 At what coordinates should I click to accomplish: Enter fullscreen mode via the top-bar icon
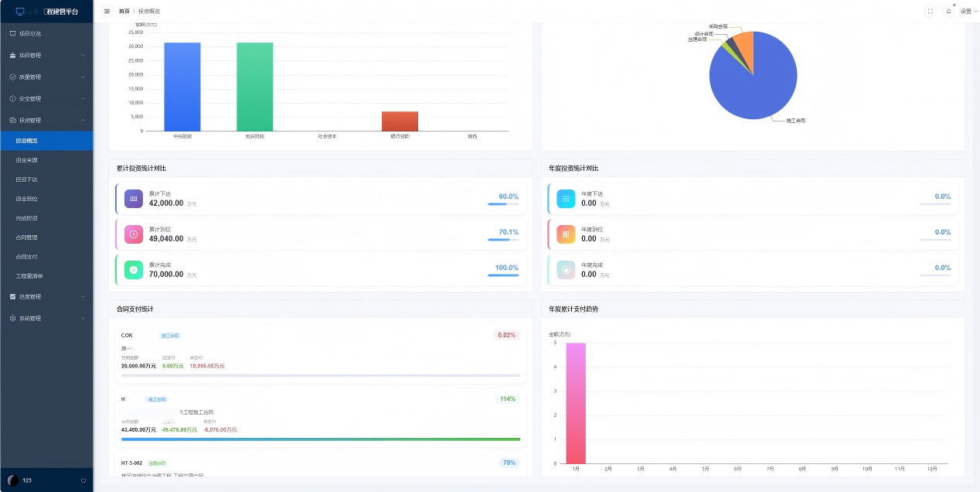click(930, 12)
